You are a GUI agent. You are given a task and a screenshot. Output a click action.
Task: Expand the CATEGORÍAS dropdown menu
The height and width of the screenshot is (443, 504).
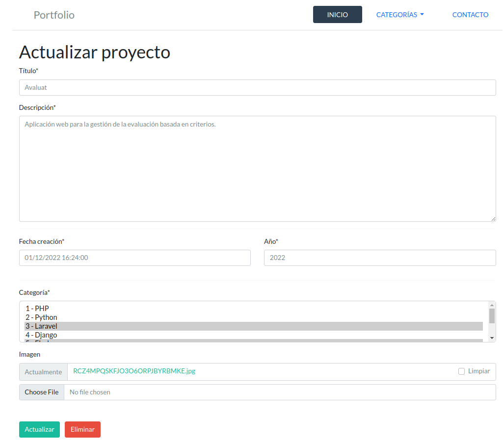coord(399,15)
